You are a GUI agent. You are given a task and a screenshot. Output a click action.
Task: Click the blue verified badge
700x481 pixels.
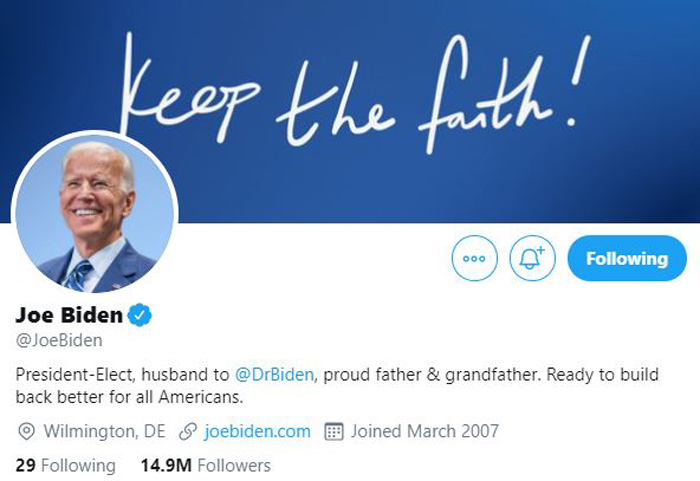141,317
